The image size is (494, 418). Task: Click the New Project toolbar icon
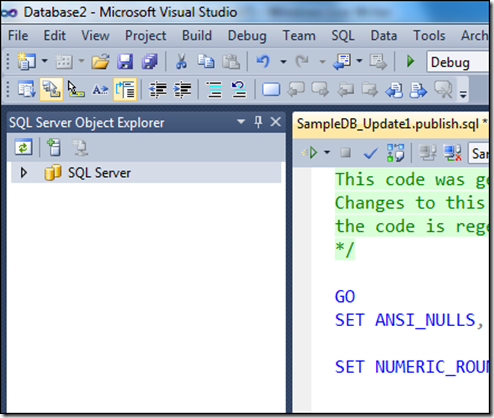(26, 61)
